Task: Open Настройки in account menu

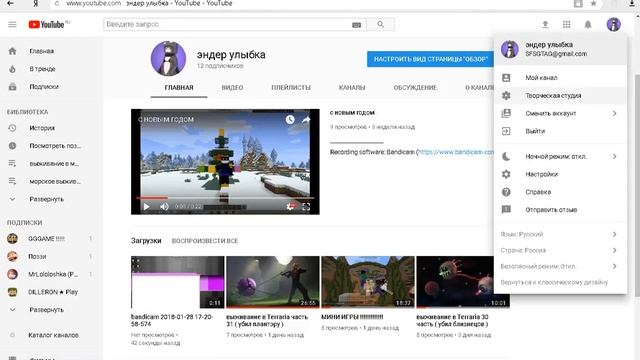Action: pos(559,174)
